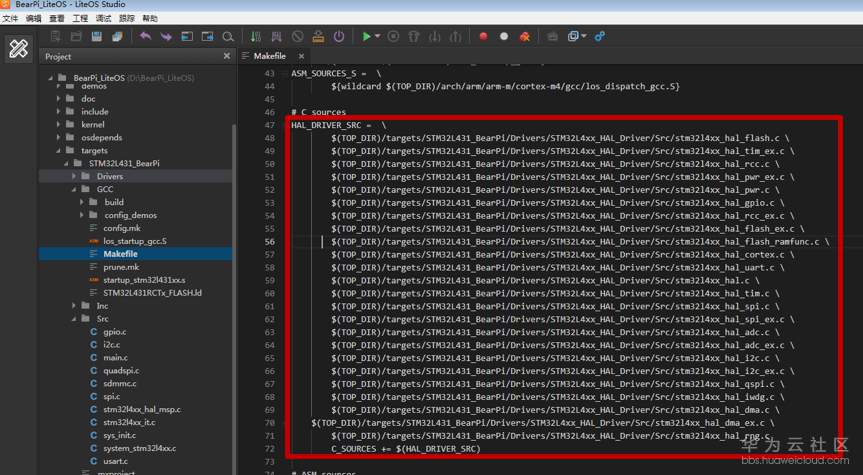Open the dropdown arrow beside green play
The image size is (863, 475).
click(378, 36)
